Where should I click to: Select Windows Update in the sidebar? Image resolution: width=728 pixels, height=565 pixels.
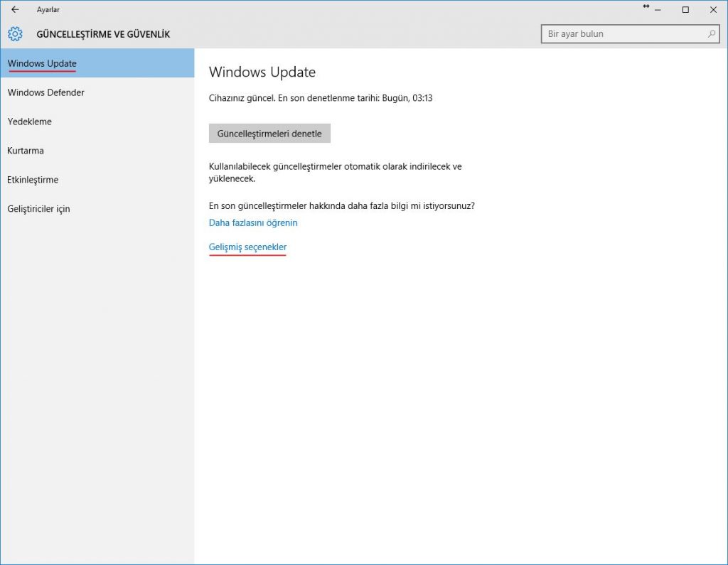click(x=42, y=64)
